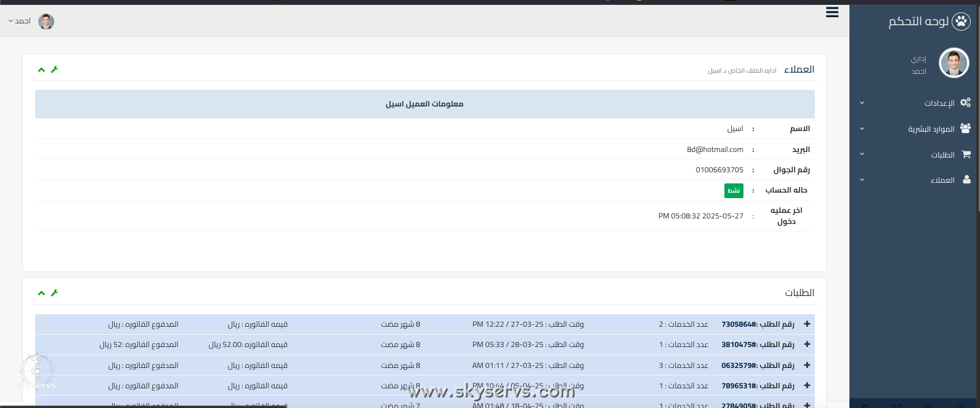Screen dimensions: 980x408
Task: Open the الموارد البشرية menu item
Action: click(x=931, y=129)
